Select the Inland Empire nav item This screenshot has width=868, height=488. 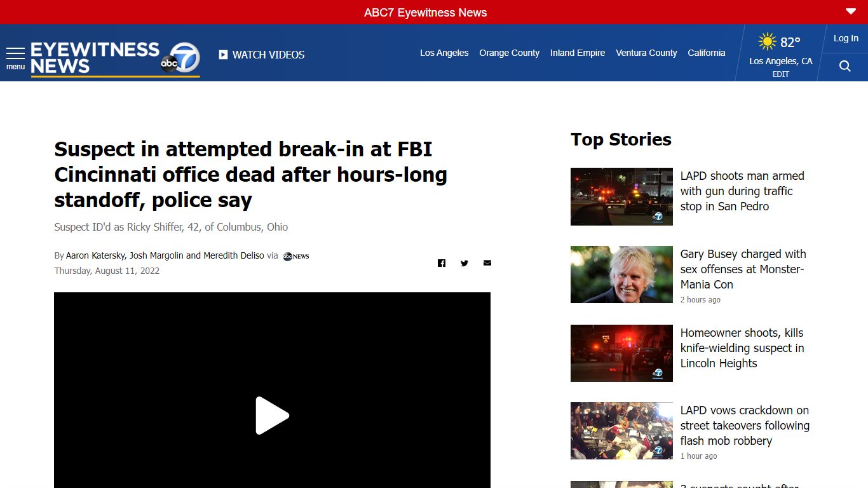[578, 53]
